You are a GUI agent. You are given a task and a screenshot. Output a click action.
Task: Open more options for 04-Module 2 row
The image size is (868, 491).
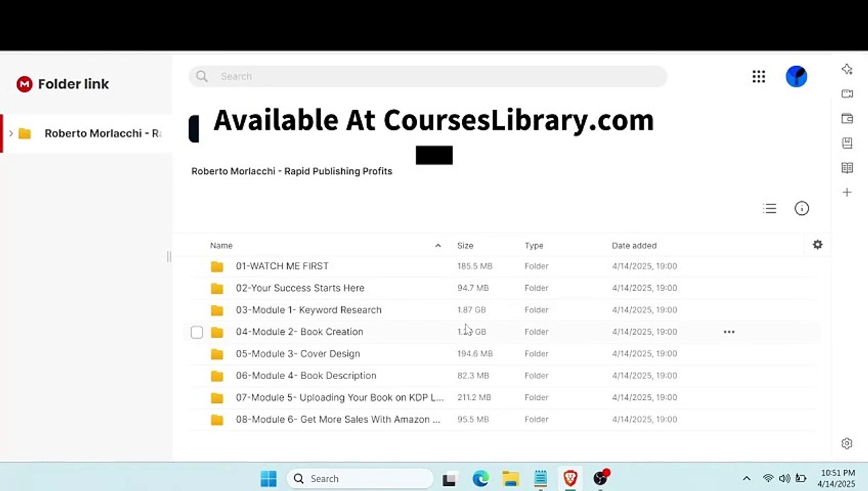coord(729,331)
